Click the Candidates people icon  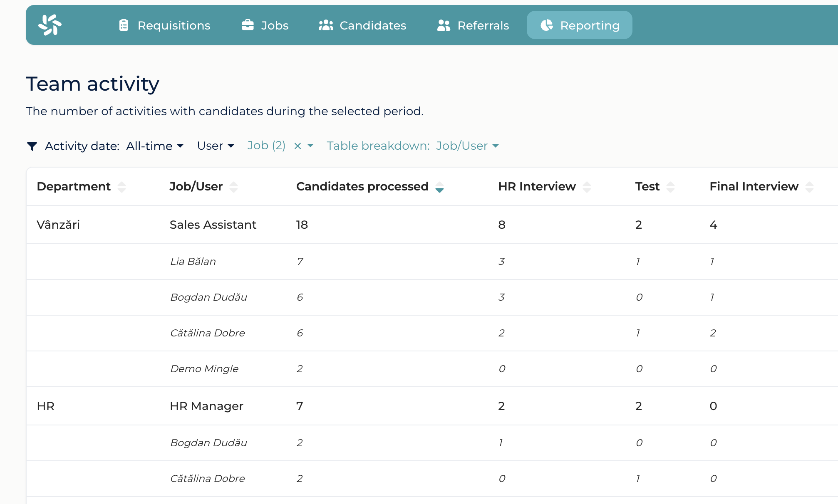click(326, 25)
